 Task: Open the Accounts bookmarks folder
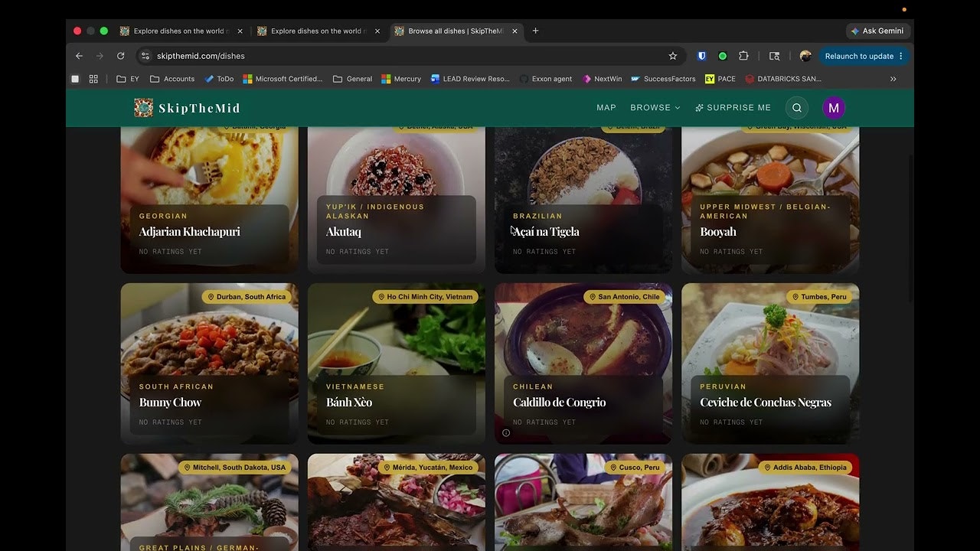click(x=172, y=79)
